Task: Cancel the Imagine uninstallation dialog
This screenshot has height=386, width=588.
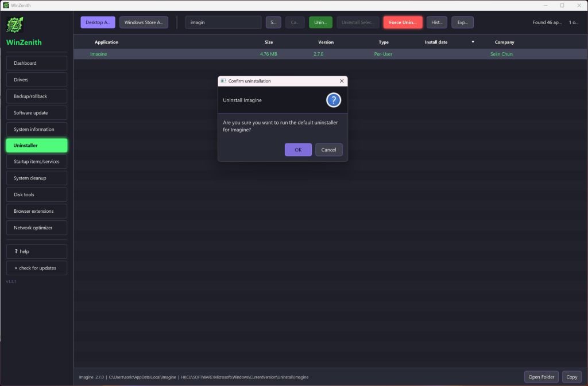Action: (x=328, y=150)
